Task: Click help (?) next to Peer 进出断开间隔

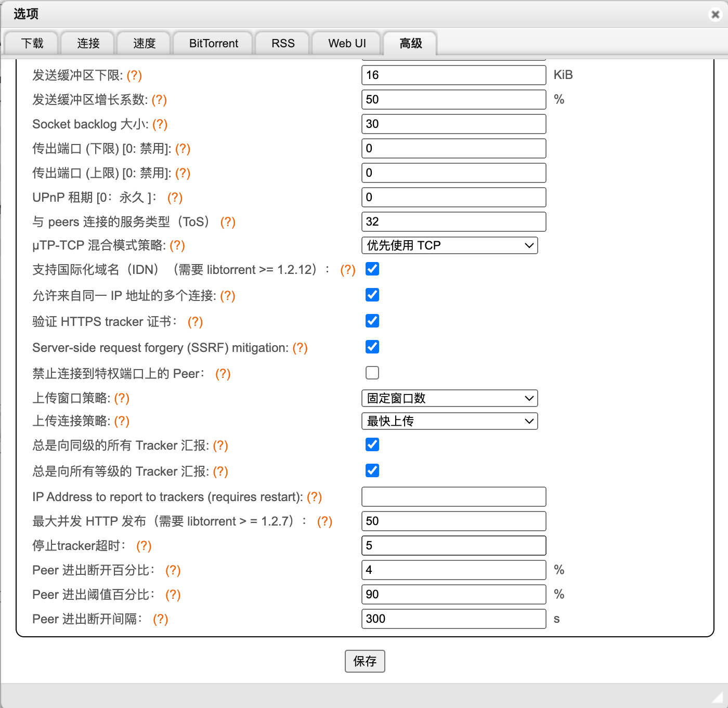Action: point(160,619)
